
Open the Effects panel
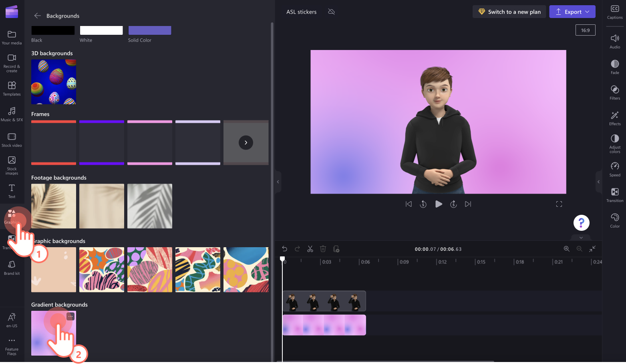[614, 118]
